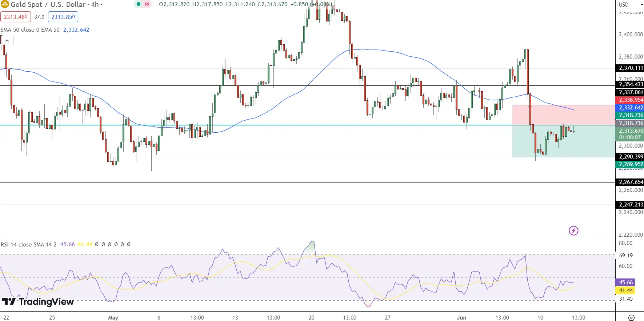This screenshot has width=644, height=321.
Task: Click the May date label on time axis
Action: [x=113, y=317]
